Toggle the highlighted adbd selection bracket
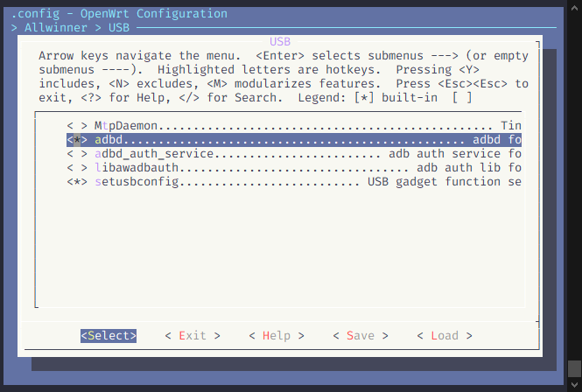This screenshot has width=582, height=392. coord(77,140)
